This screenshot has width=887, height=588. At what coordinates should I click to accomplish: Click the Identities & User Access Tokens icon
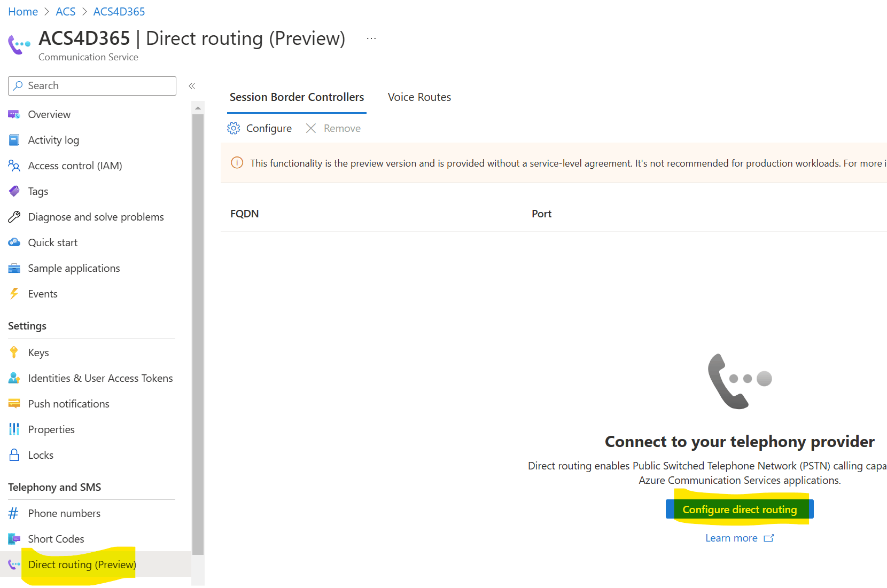(x=14, y=378)
